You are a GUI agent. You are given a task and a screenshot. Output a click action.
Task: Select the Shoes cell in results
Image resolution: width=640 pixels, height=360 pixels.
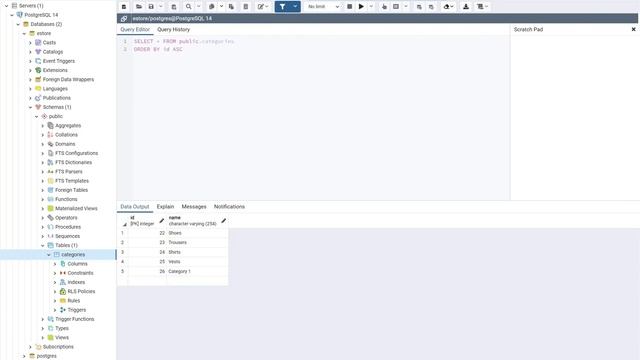(197, 233)
